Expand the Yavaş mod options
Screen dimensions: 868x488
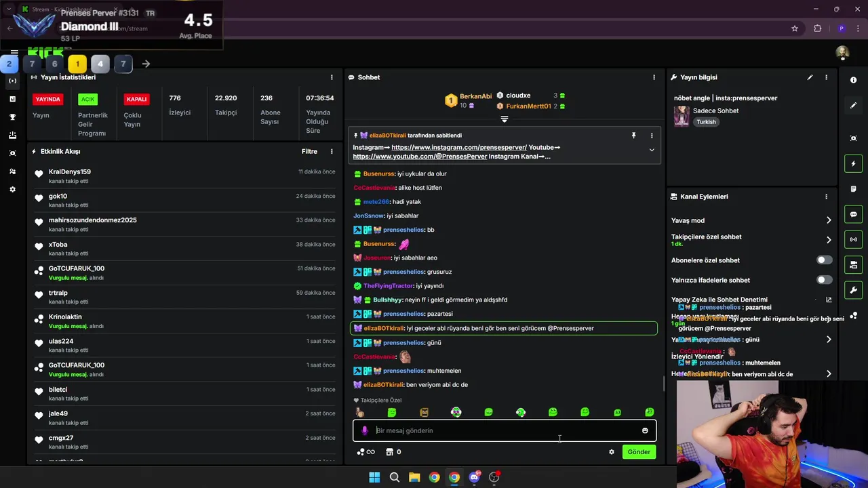[829, 220]
